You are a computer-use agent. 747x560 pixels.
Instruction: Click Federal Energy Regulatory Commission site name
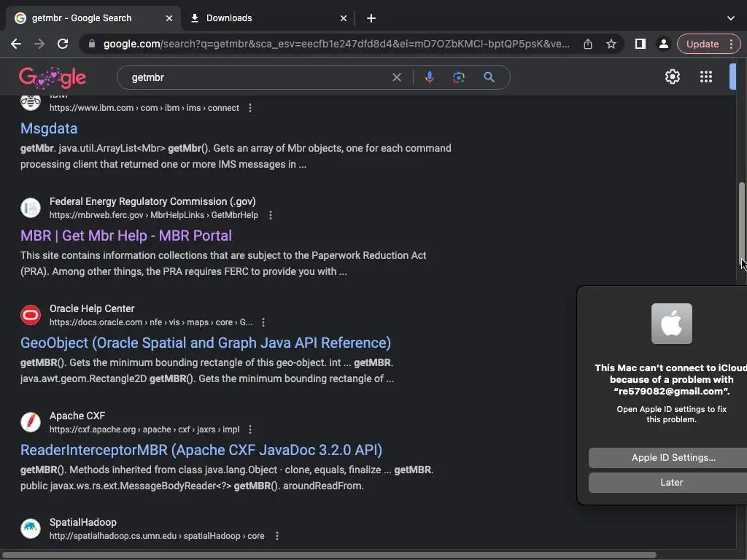[x=152, y=201]
